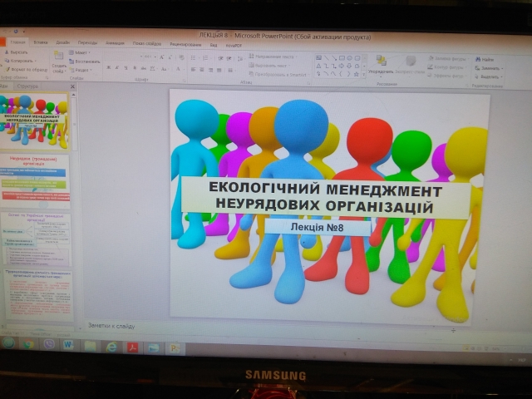
Task: Toggle italic formatting (К)
Action: click(x=117, y=68)
